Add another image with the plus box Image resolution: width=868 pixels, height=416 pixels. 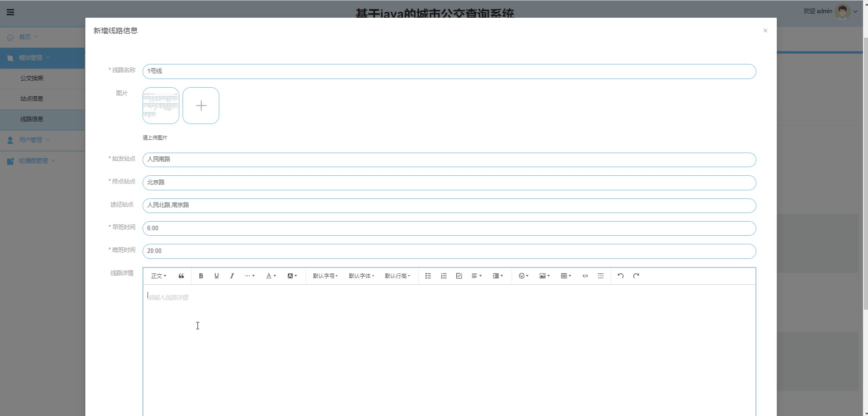[x=201, y=105]
